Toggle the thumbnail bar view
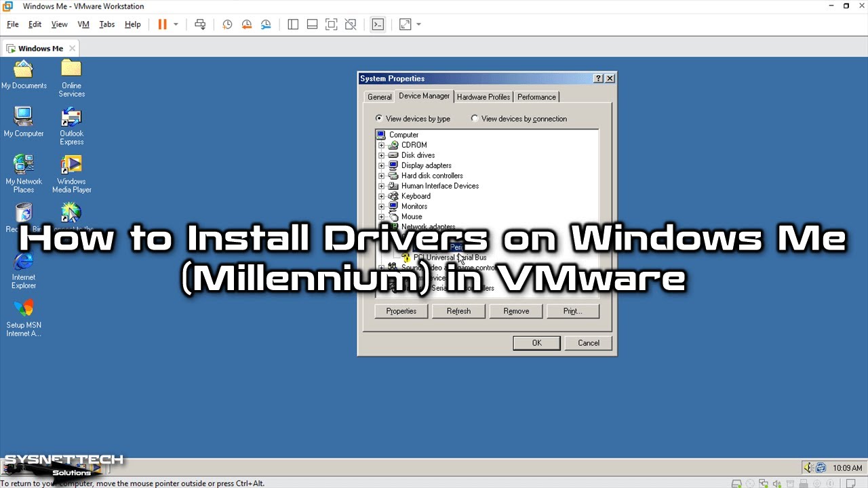868x488 pixels. click(312, 24)
